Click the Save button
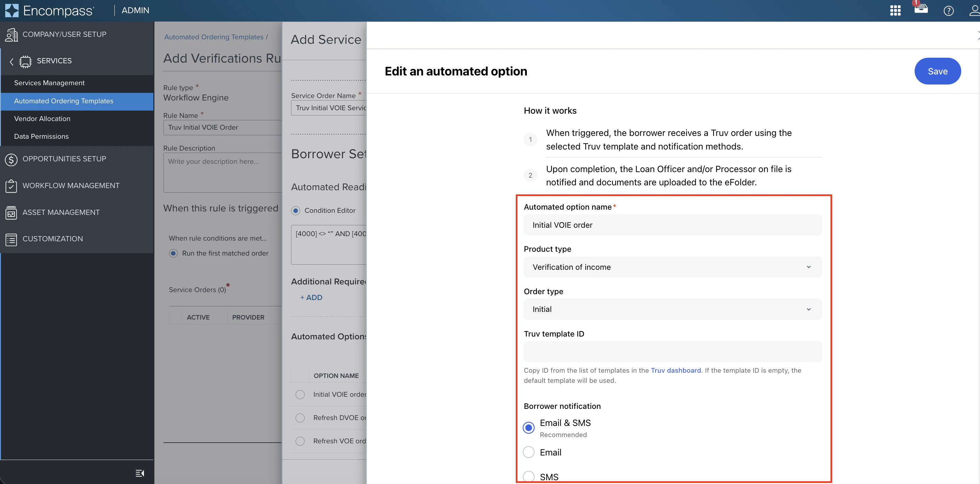 (937, 71)
